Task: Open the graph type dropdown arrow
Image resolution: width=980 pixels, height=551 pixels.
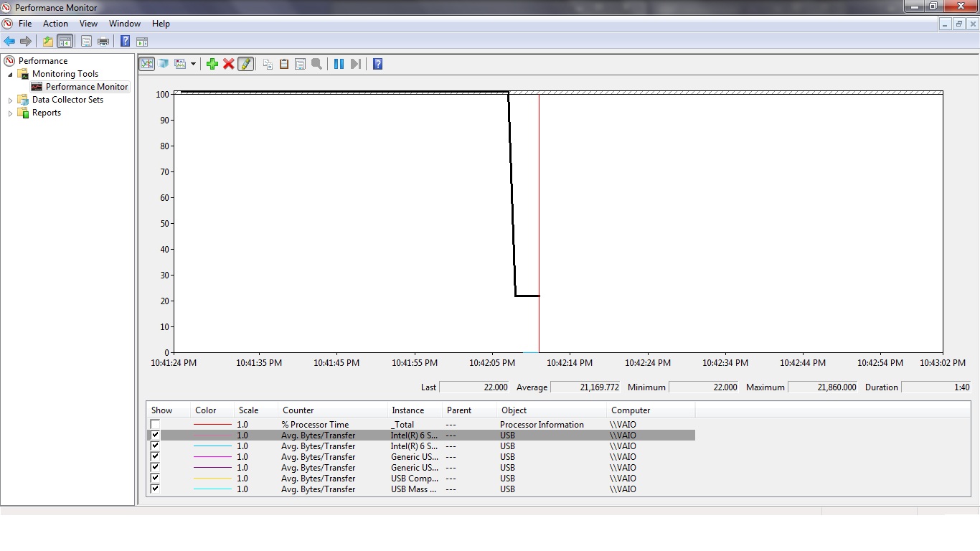Action: (193, 64)
